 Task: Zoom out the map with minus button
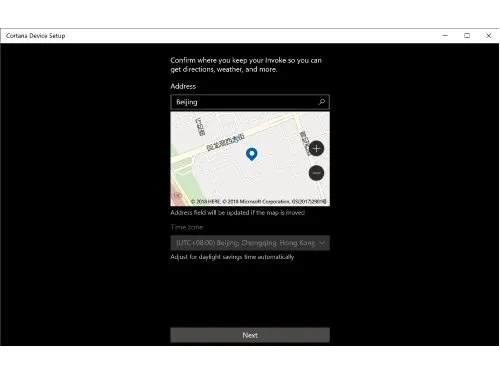pos(316,173)
